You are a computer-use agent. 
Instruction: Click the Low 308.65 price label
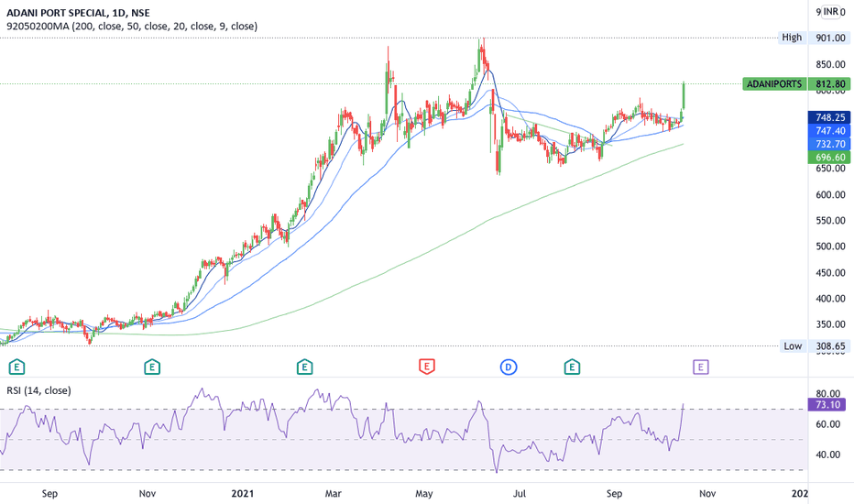click(814, 346)
